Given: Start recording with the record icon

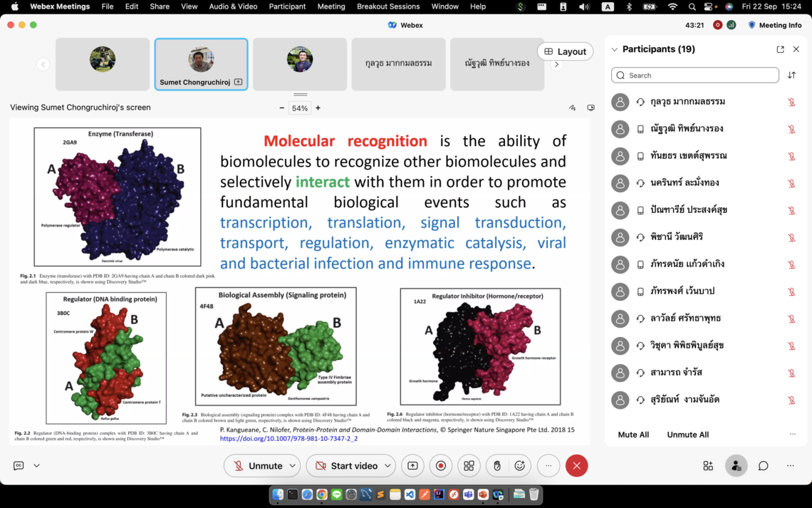Looking at the screenshot, I should [441, 466].
